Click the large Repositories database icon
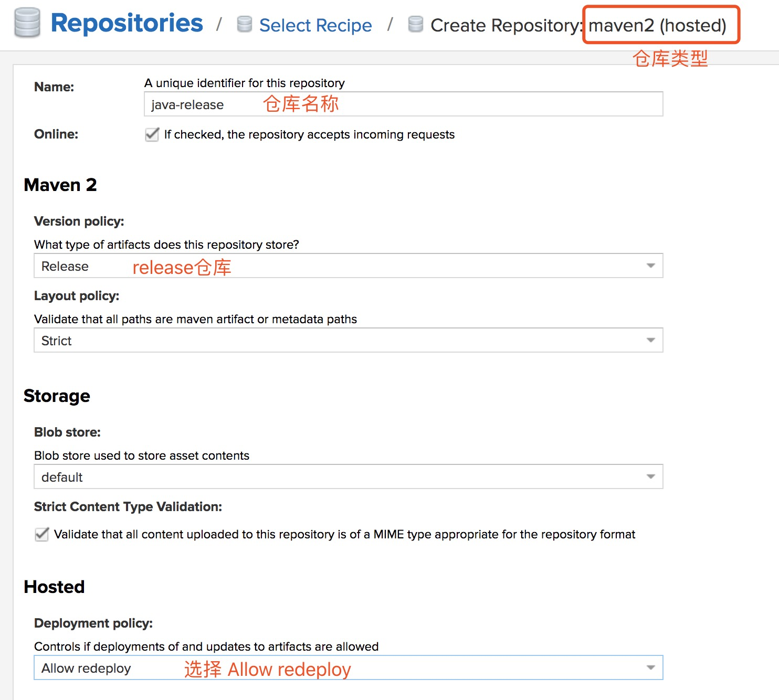Viewport: 779px width, 700px height. pyautogui.click(x=27, y=23)
